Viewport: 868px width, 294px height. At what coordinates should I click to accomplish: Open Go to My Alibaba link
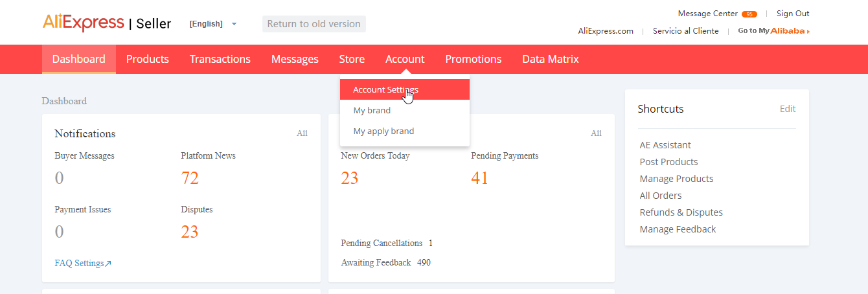[x=773, y=31]
